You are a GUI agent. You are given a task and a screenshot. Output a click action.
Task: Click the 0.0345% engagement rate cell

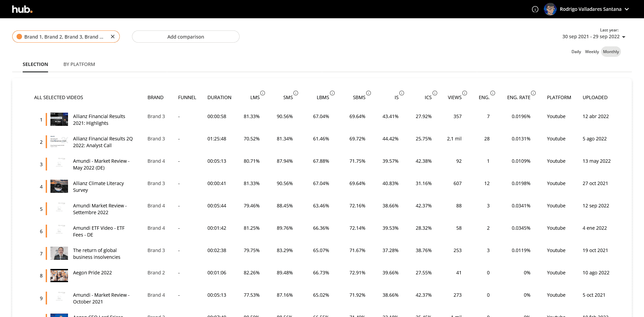(x=521, y=228)
